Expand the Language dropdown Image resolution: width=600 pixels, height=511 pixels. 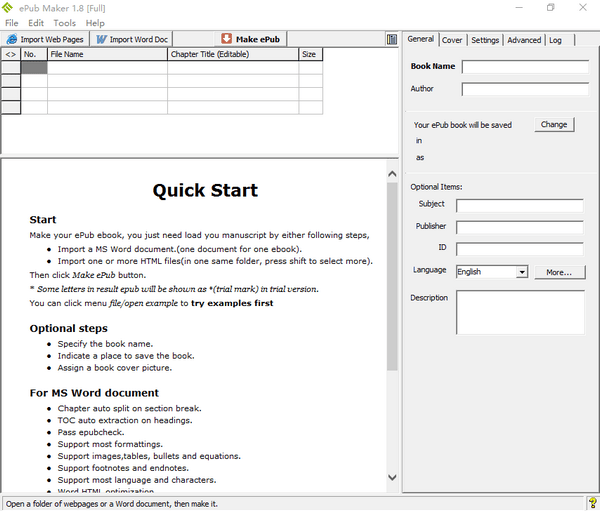click(x=522, y=272)
